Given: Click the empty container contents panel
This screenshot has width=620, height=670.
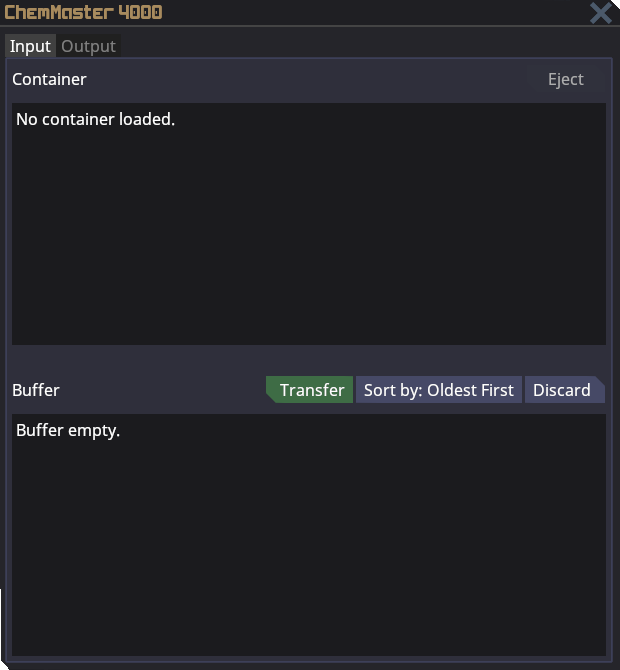Looking at the screenshot, I should coord(308,240).
